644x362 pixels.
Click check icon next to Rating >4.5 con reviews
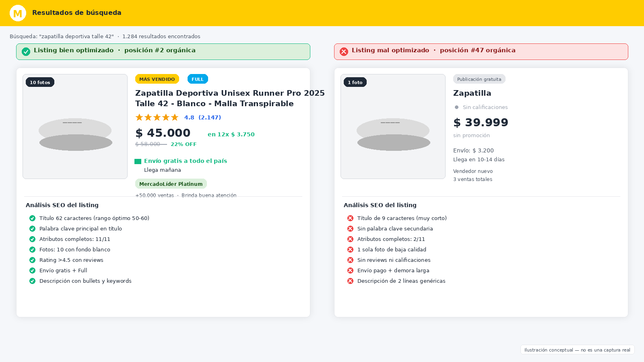[32, 260]
